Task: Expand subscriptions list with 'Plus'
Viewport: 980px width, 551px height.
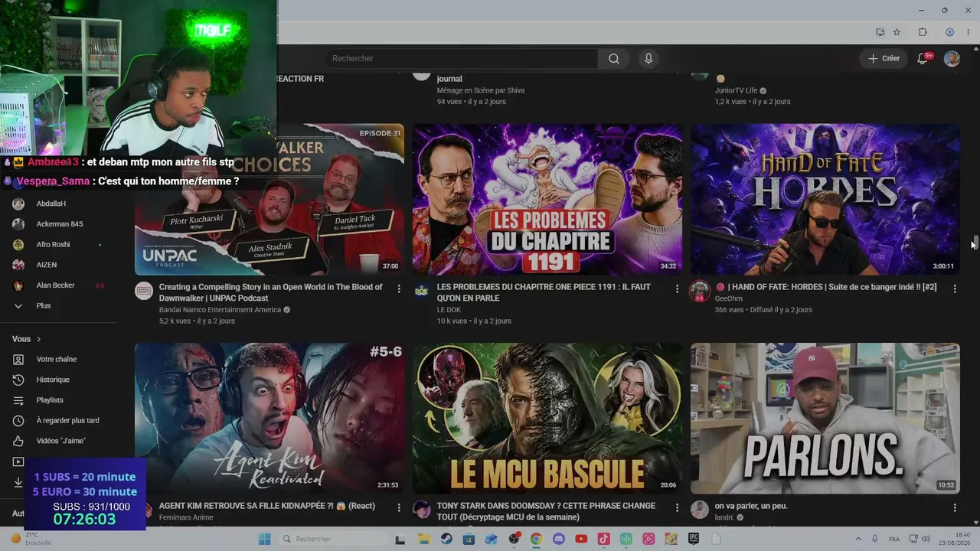Action: tap(43, 305)
